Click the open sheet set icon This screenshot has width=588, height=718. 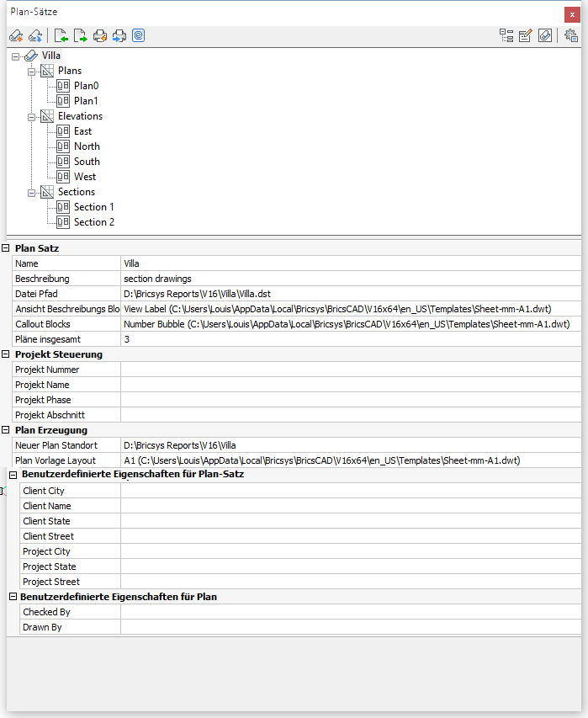coord(35,35)
